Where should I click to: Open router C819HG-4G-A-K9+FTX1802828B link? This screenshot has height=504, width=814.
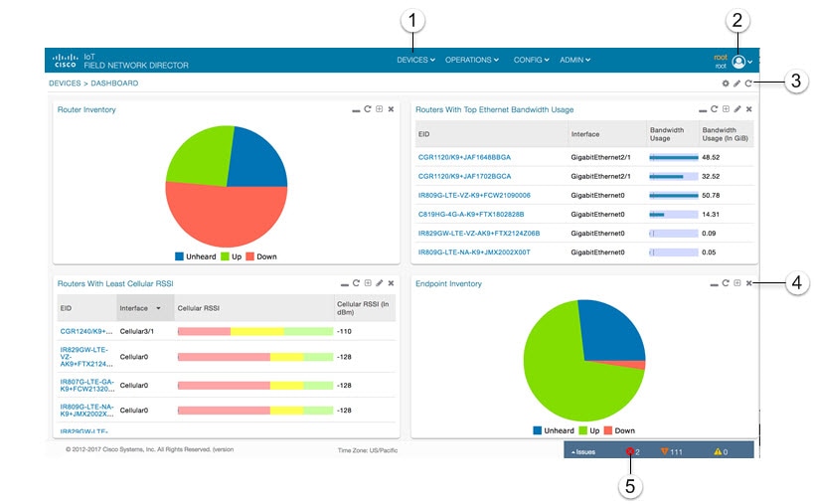click(x=471, y=215)
